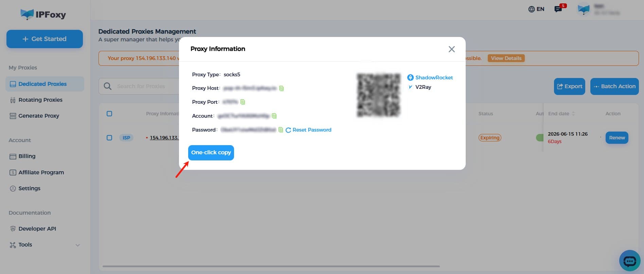Copy the Account value icon
This screenshot has width=644, height=274.
(274, 116)
